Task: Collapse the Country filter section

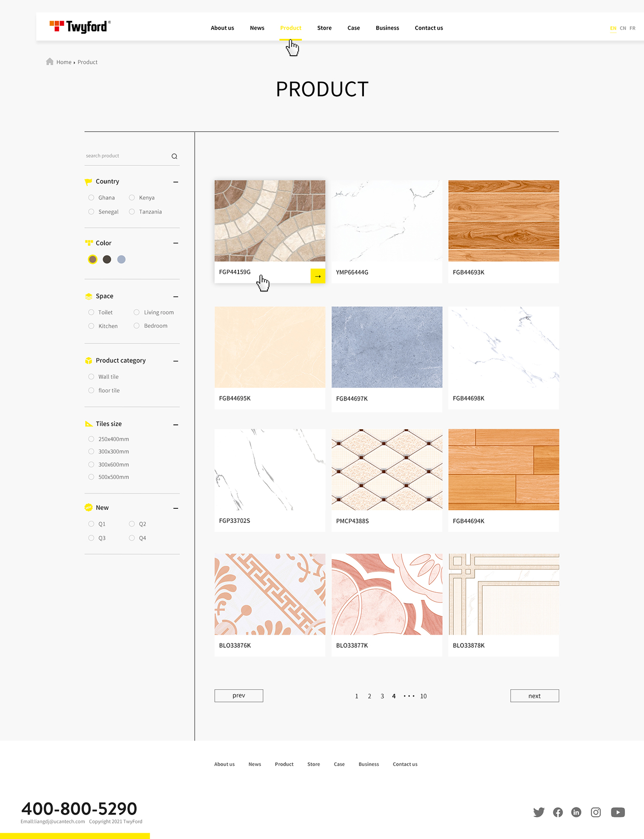Action: point(176,182)
